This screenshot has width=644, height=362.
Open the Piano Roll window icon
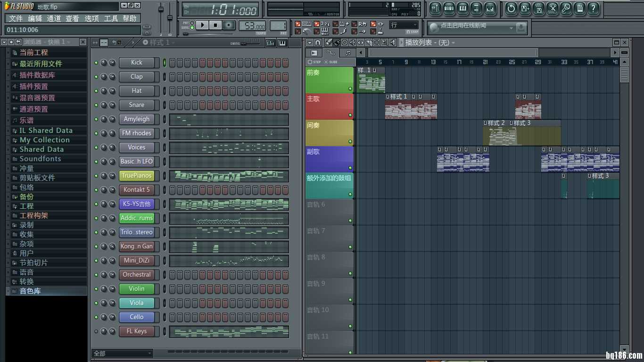(x=462, y=8)
